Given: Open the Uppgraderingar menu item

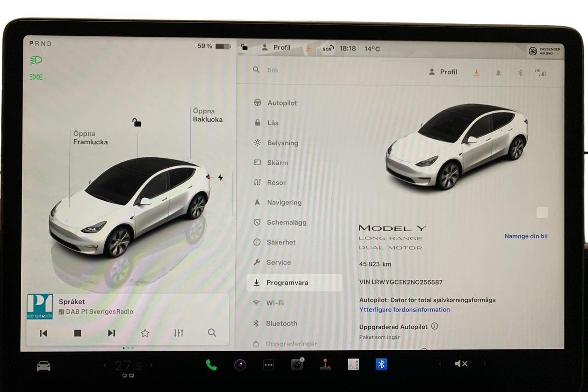Looking at the screenshot, I should [285, 344].
